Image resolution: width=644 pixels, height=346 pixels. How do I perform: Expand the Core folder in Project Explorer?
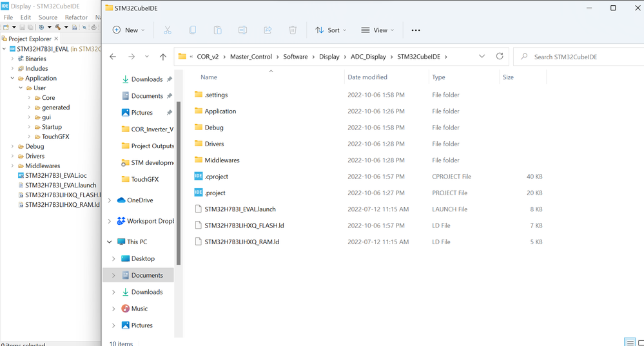(29, 98)
